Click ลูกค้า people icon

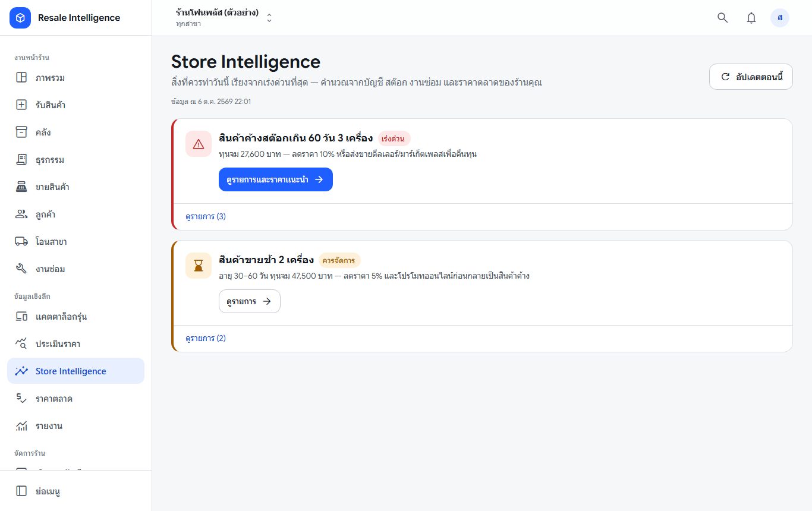tap(21, 215)
